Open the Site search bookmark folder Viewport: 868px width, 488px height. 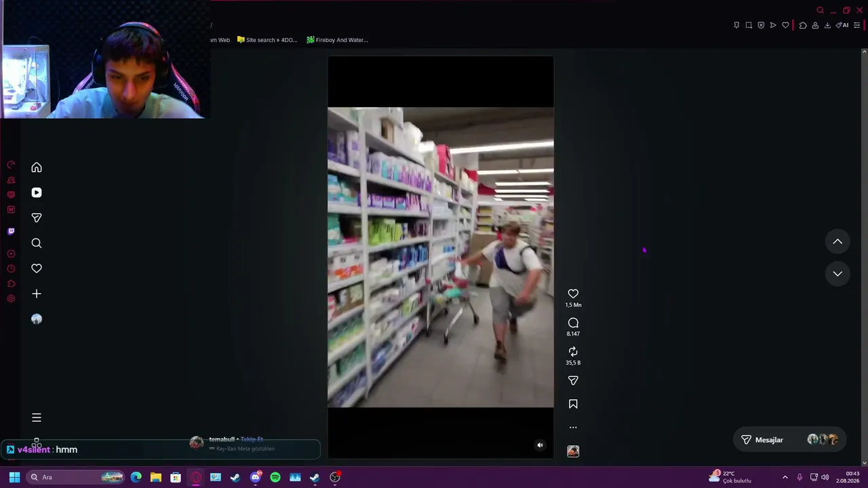point(267,40)
